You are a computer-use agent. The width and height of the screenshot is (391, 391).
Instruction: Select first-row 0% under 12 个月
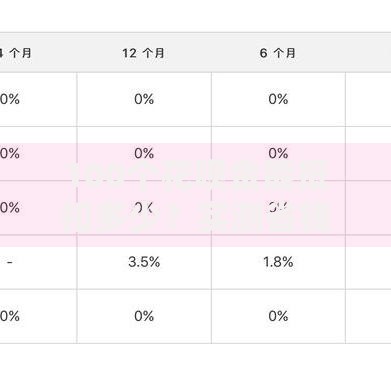[144, 99]
